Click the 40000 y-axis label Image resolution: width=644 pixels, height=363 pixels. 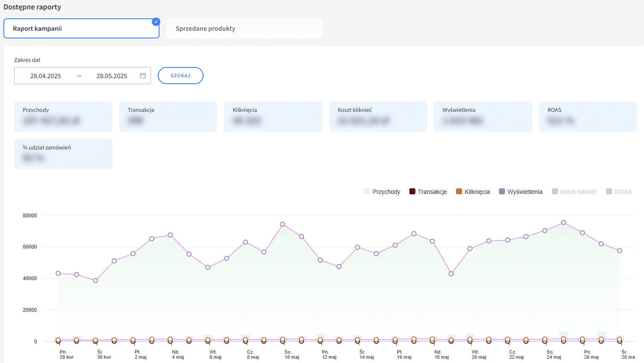click(x=30, y=278)
